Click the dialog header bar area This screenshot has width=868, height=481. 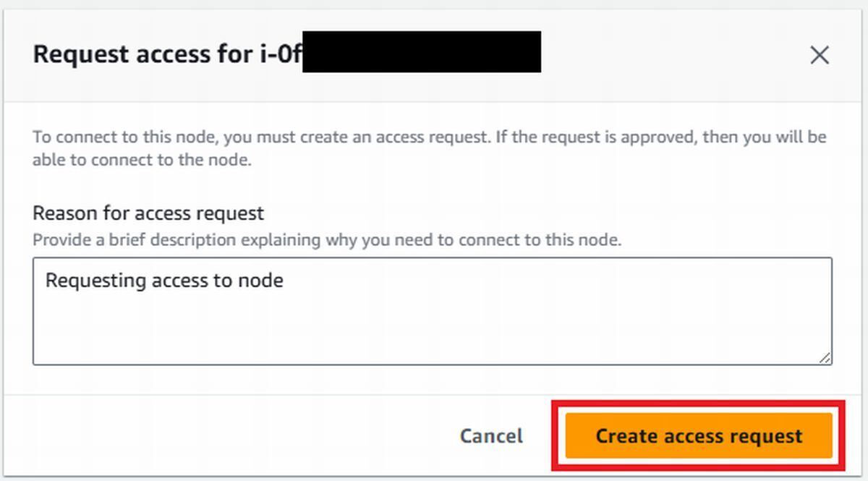coord(434,55)
